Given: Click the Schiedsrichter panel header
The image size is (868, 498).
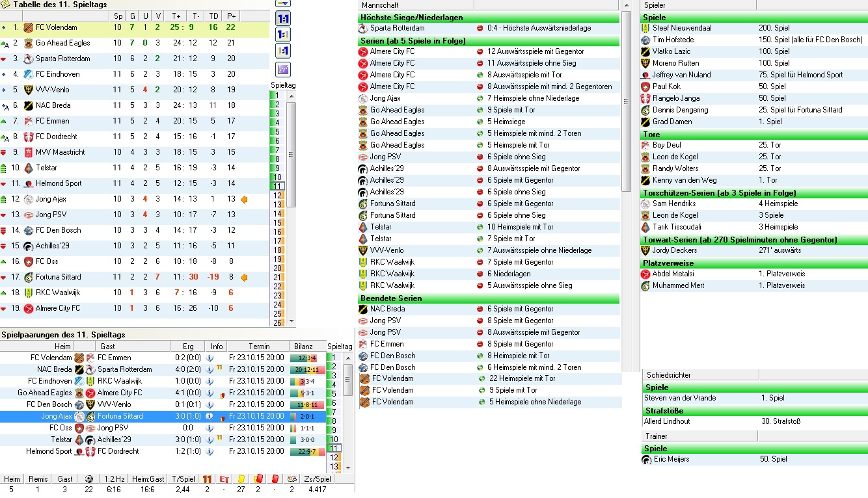Looking at the screenshot, I should click(x=701, y=375).
